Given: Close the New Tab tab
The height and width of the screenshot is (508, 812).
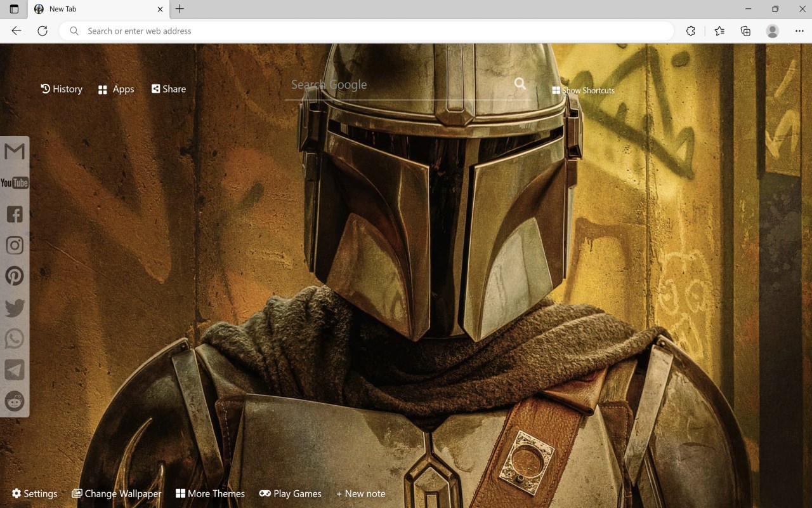Looking at the screenshot, I should click(160, 9).
